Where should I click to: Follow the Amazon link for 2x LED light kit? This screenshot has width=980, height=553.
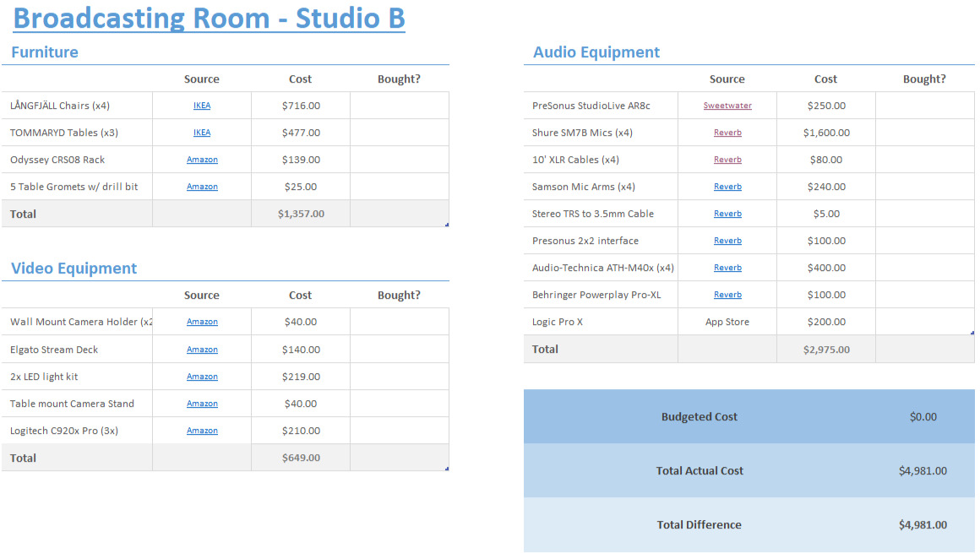tap(202, 377)
